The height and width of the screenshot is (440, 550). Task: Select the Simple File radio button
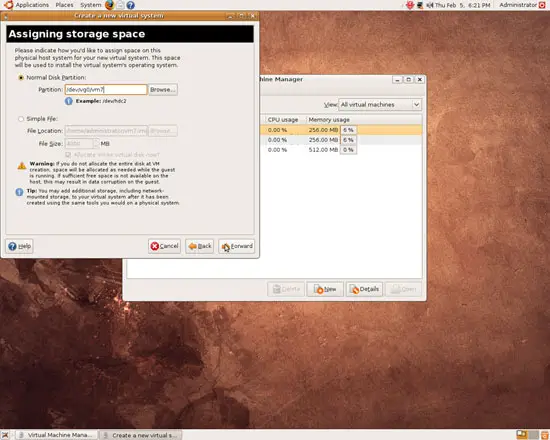pos(21,119)
